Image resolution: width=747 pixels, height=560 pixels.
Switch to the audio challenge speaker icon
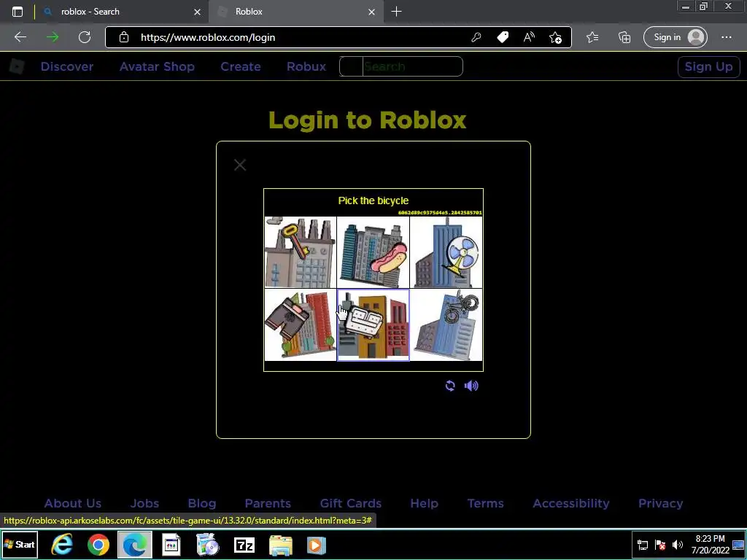pos(471,386)
